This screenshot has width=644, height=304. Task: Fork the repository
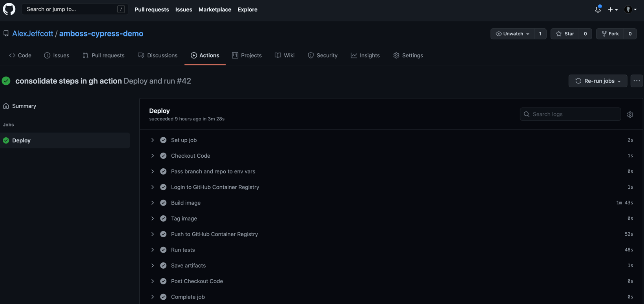pos(610,34)
